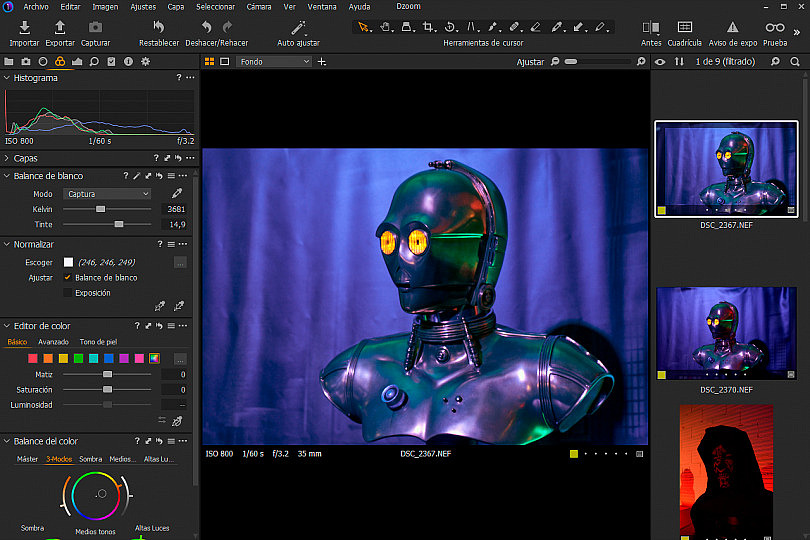Open the Imagen menu
Viewport: 810px width, 540px height.
coord(105,7)
